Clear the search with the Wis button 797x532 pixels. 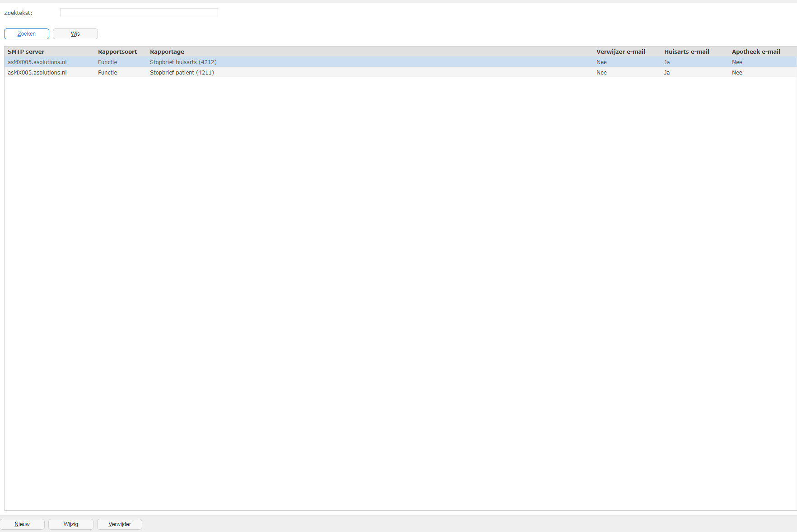point(75,34)
